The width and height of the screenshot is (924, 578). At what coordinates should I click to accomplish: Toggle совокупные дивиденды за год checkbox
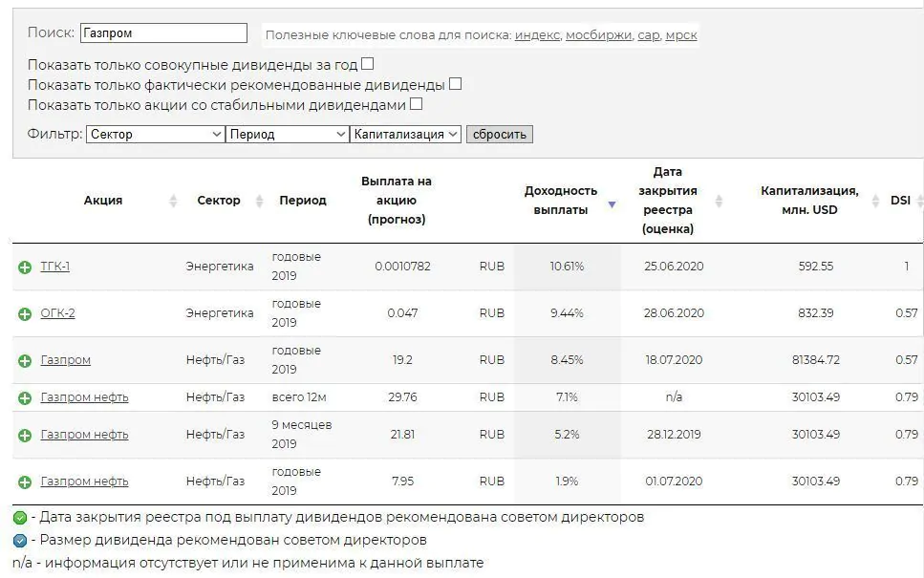367,64
